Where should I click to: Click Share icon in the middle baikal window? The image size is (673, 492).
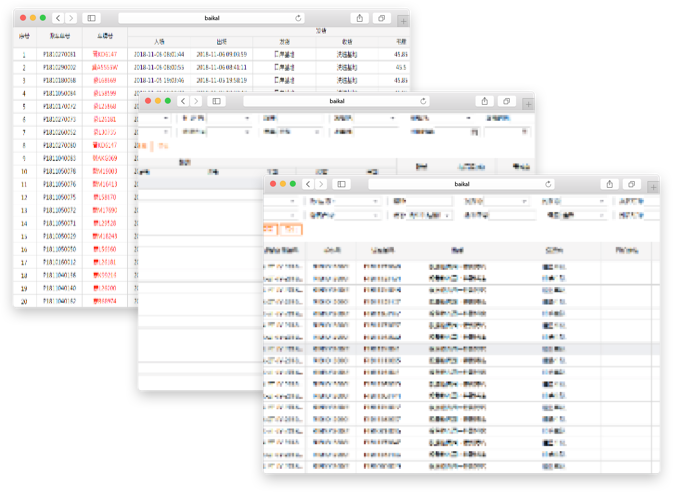[484, 101]
